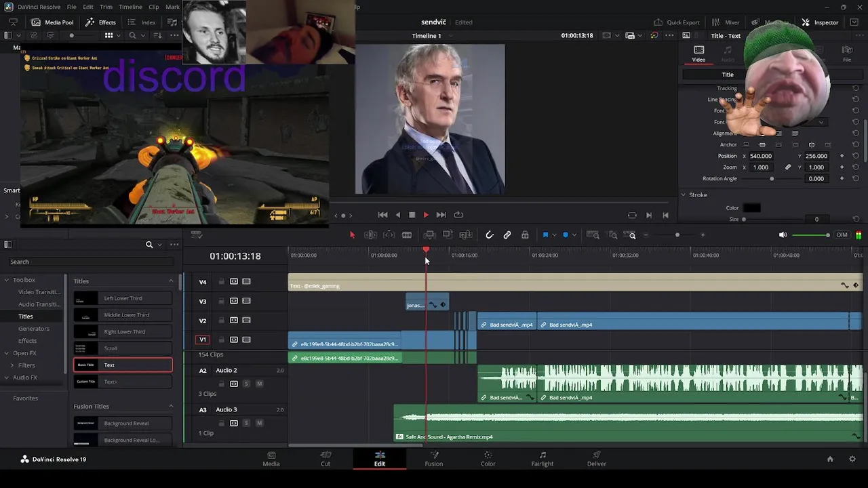Activate the Dynamic Trim tool
Viewport: 868px width, 488px height.
pyautogui.click(x=389, y=235)
